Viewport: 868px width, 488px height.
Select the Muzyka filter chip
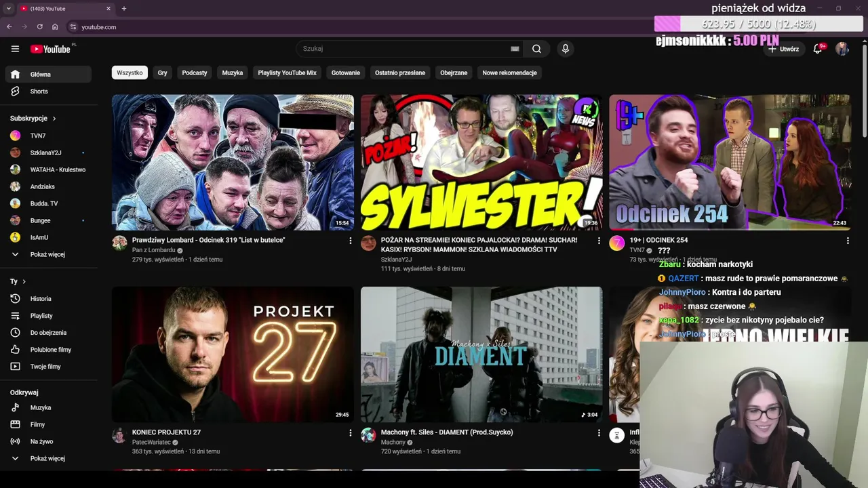(233, 73)
